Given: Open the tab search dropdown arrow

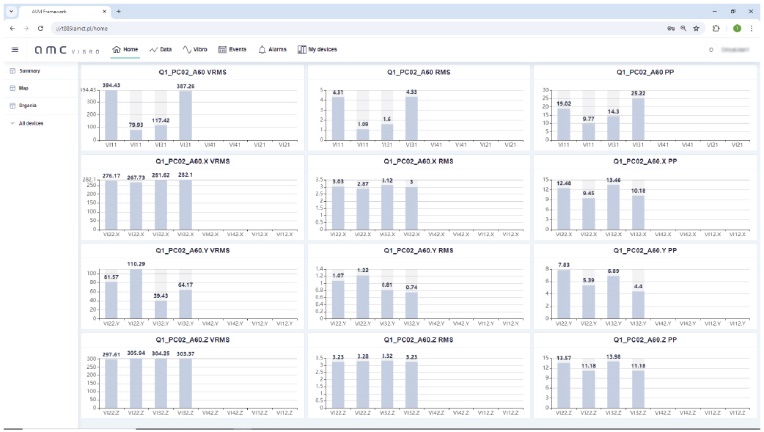Looking at the screenshot, I should 10,10.
